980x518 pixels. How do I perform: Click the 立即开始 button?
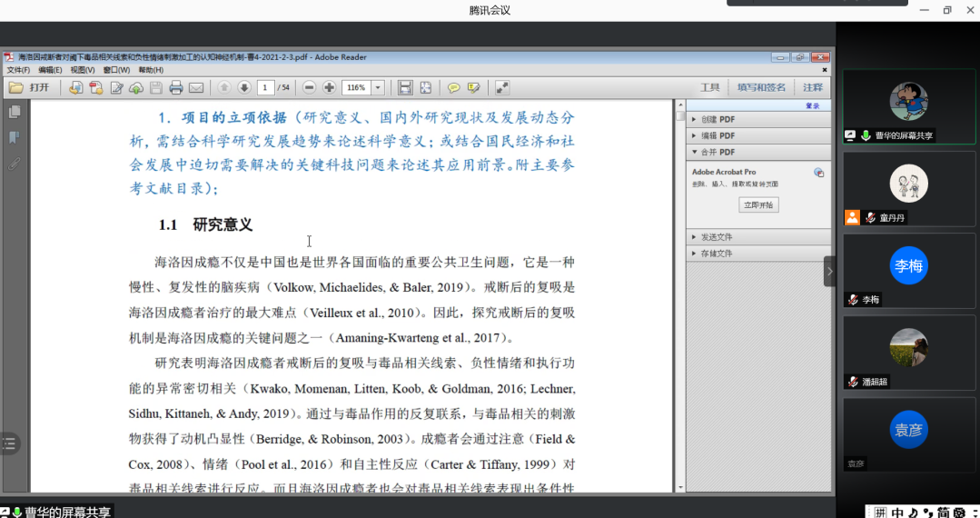(758, 205)
